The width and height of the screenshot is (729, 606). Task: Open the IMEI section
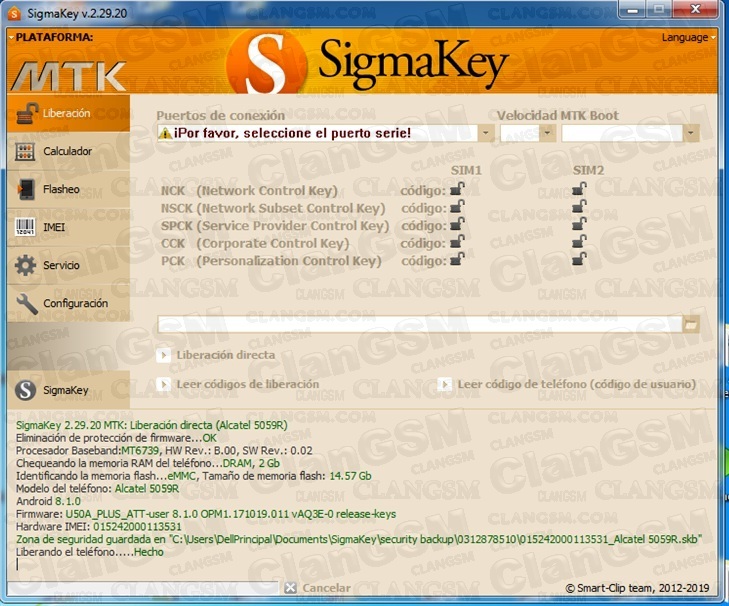68,227
